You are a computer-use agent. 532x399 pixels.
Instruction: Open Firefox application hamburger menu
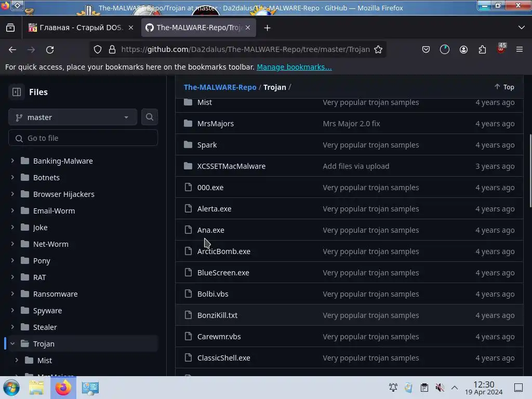[x=520, y=49]
